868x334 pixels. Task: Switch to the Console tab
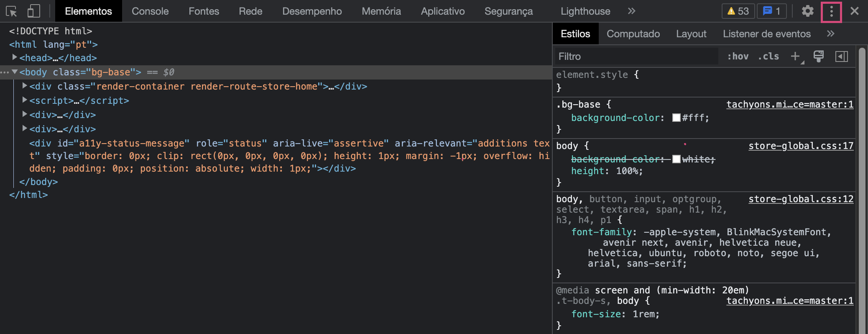150,11
